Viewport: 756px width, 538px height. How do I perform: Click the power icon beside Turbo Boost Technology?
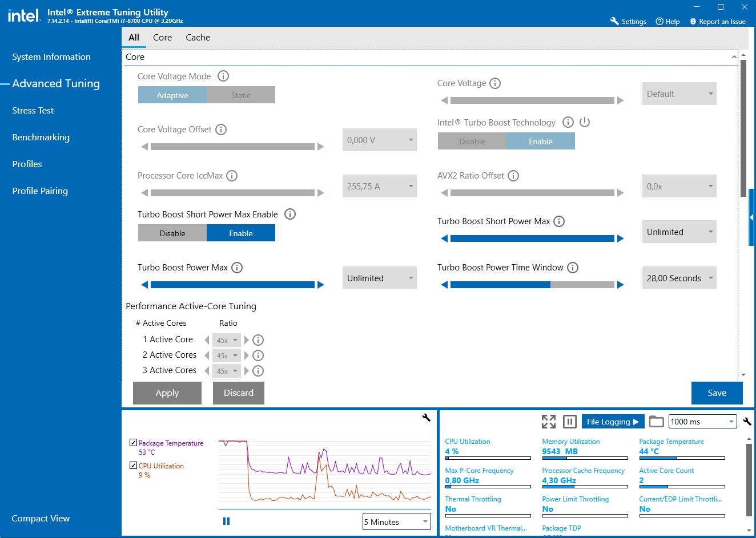point(584,122)
